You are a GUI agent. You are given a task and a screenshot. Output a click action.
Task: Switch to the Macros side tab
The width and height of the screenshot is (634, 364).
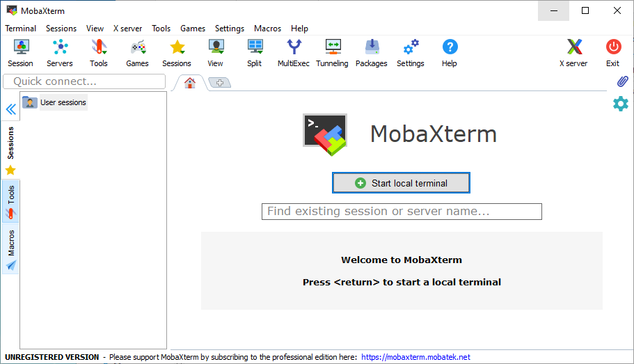click(x=10, y=249)
